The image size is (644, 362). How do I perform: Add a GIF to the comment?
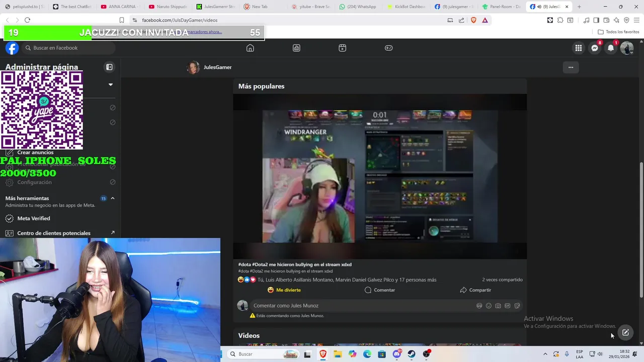507,306
